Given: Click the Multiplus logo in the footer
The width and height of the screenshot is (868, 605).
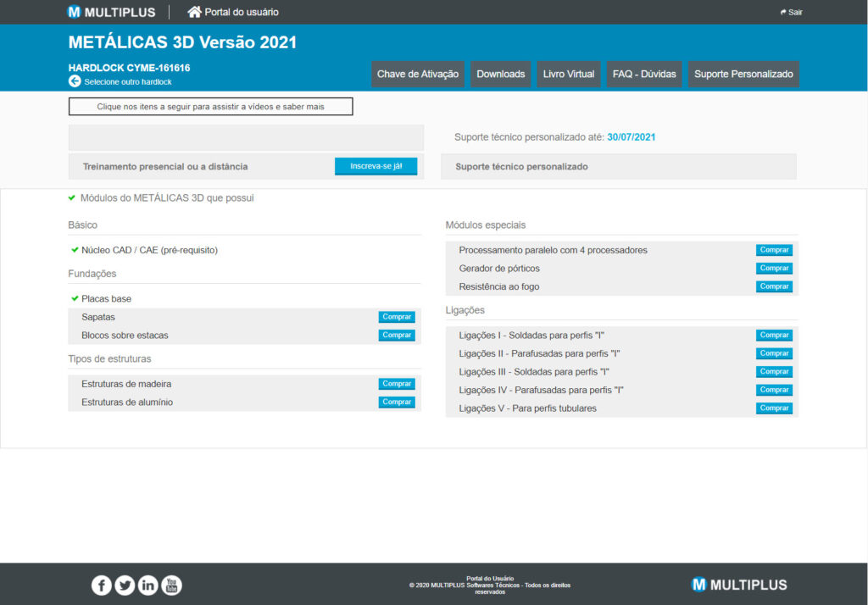Looking at the screenshot, I should 739,585.
